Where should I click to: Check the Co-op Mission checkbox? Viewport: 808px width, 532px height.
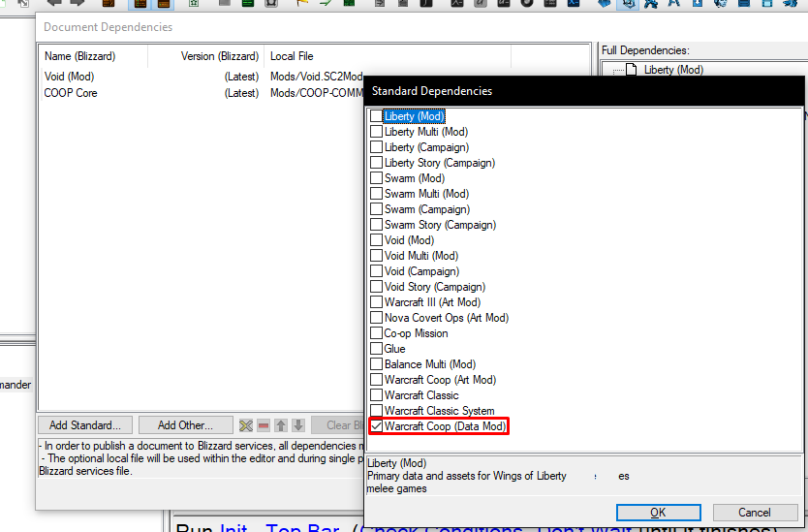point(376,333)
